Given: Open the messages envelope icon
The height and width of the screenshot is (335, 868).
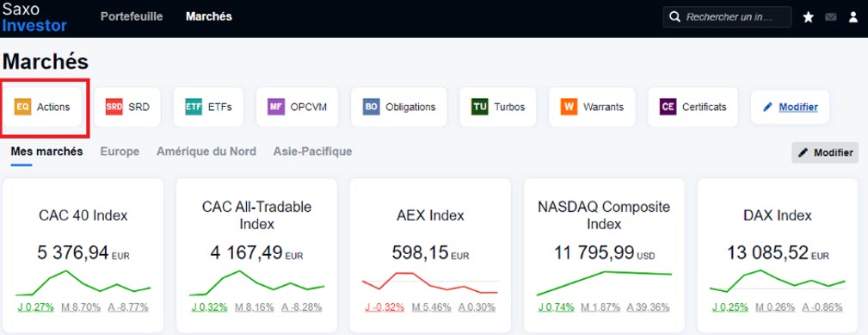Looking at the screenshot, I should (831, 17).
